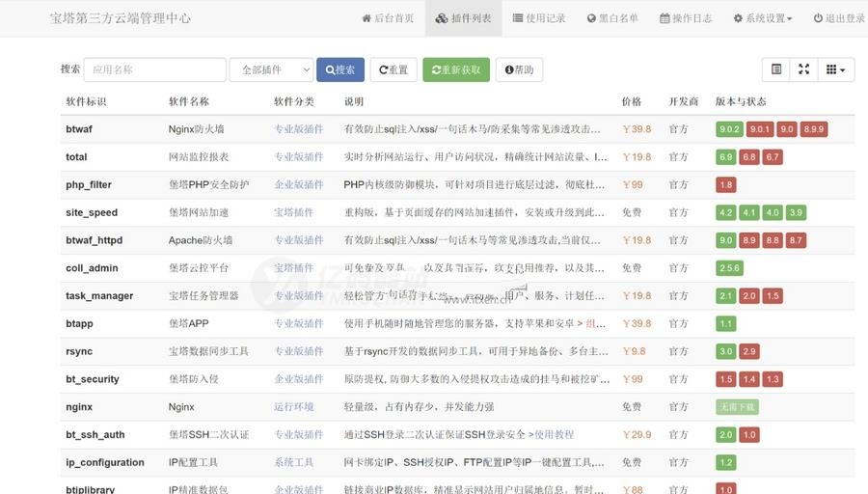868x494 pixels.
Task: Open the columns grid dropdown
Action: click(x=836, y=69)
